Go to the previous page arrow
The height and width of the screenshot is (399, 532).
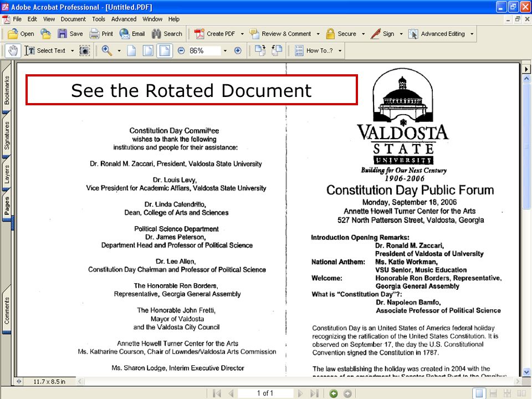(231, 393)
